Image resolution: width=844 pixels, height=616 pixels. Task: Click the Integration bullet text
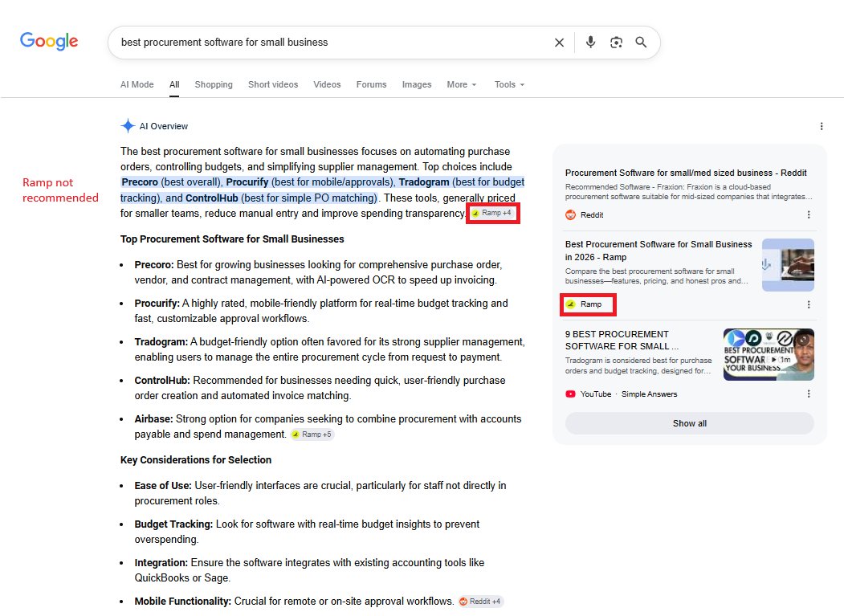[x=309, y=570]
